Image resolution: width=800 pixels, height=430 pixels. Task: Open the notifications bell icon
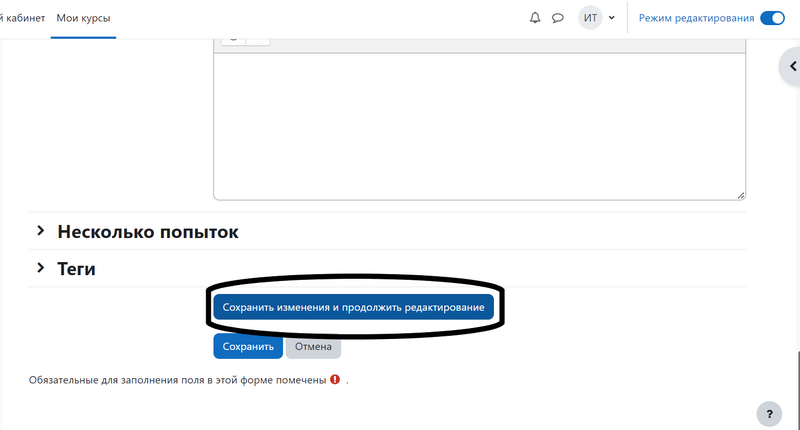click(x=535, y=18)
